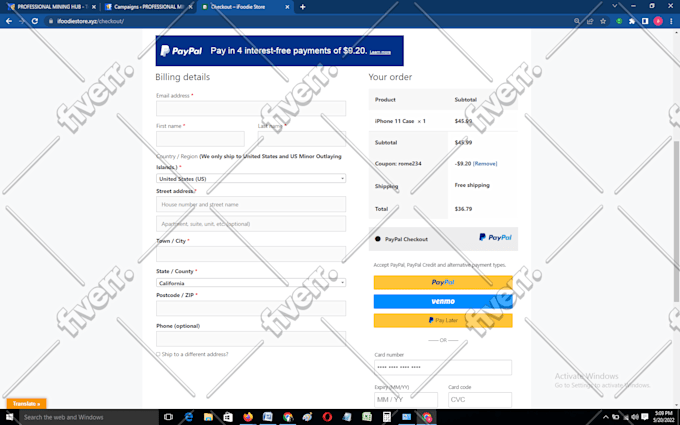Click the House number and street name field
Screen dimensions: 680x425
click(x=251, y=204)
